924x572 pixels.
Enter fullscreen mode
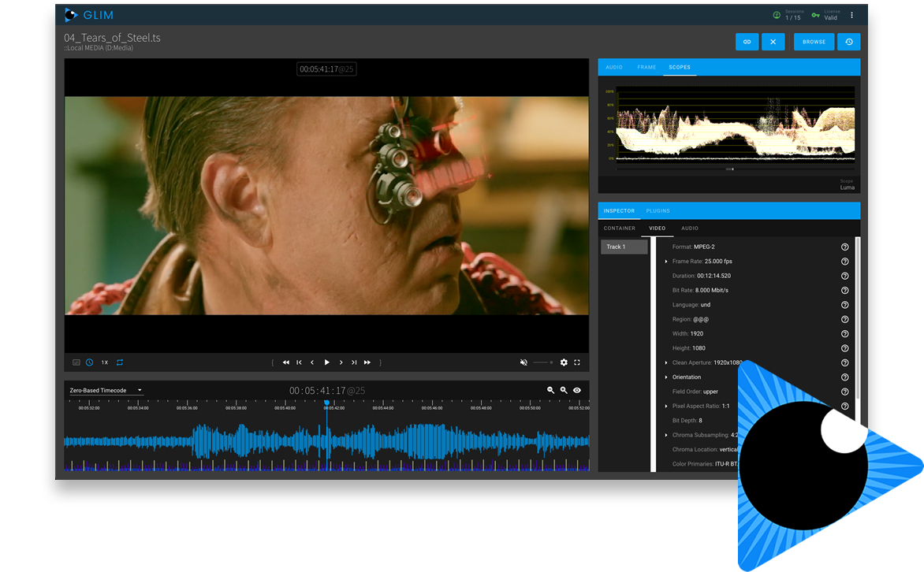(577, 362)
